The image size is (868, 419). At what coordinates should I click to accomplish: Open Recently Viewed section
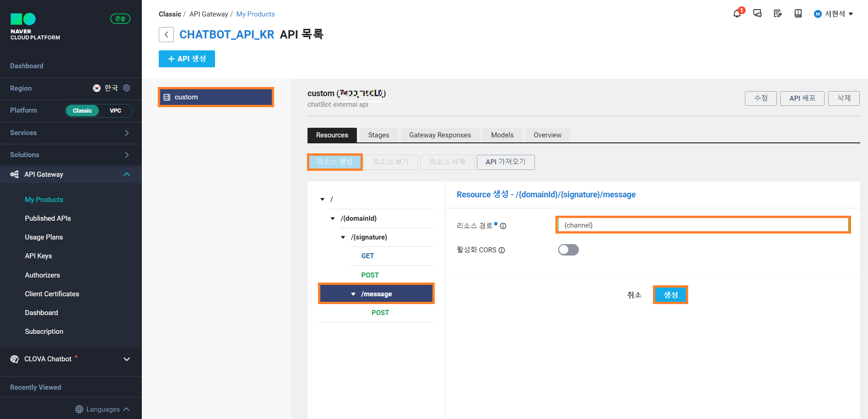click(36, 387)
